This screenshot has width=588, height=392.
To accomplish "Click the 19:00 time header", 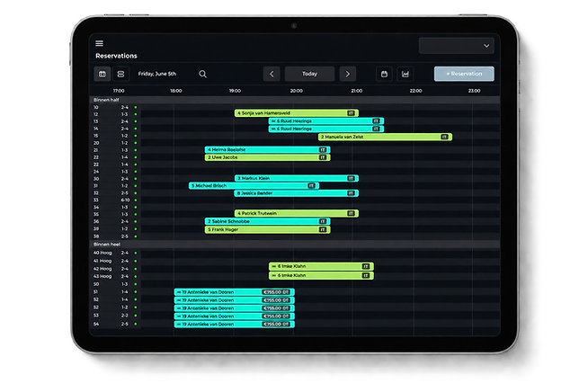I will coord(236,91).
